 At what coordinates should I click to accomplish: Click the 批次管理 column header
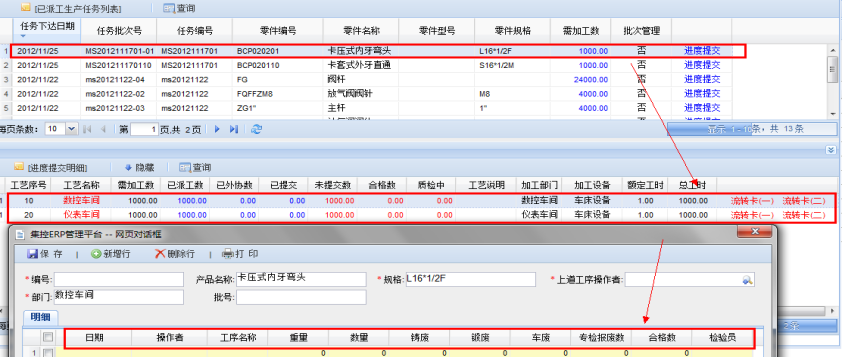(641, 30)
